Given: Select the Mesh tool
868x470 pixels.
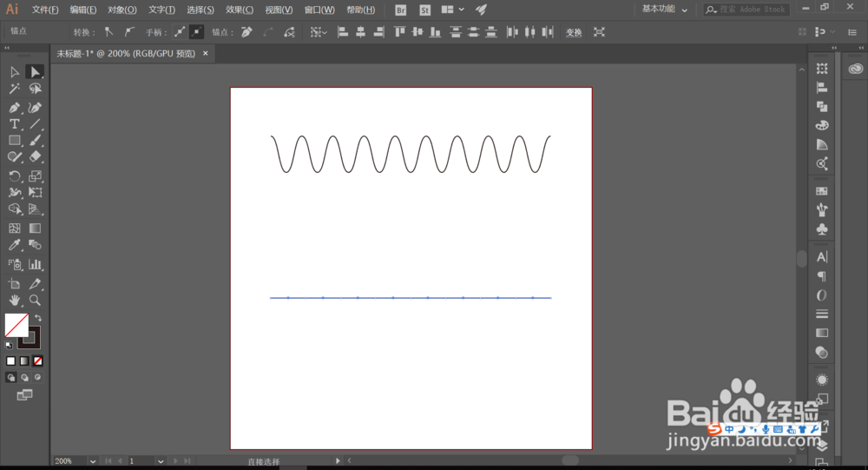Looking at the screenshot, I should (15, 228).
